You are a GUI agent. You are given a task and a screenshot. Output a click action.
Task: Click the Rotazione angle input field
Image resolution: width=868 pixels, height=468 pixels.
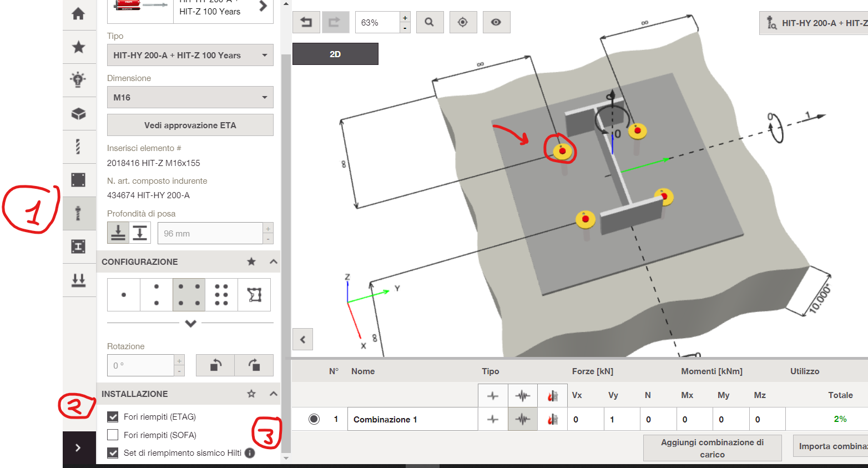(x=141, y=365)
